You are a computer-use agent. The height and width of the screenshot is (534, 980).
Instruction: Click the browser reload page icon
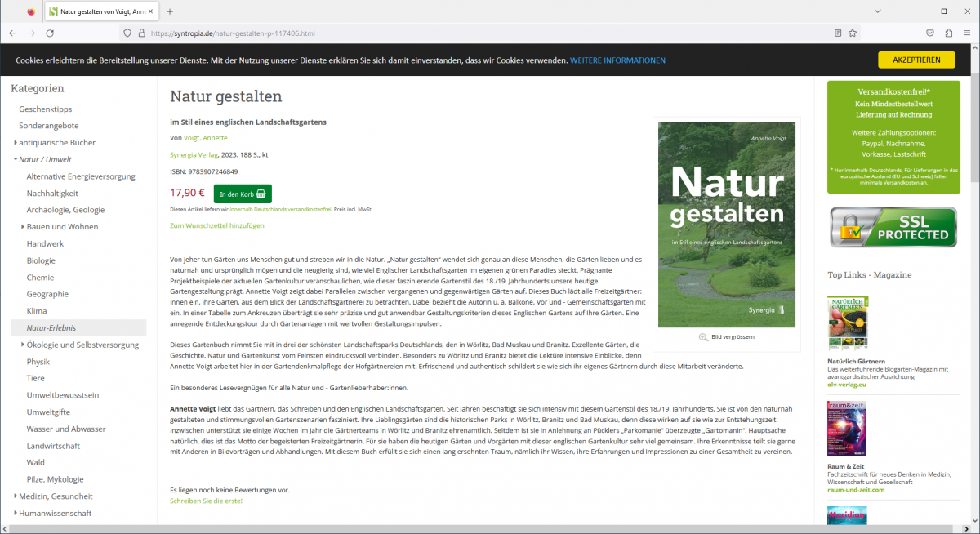[50, 33]
